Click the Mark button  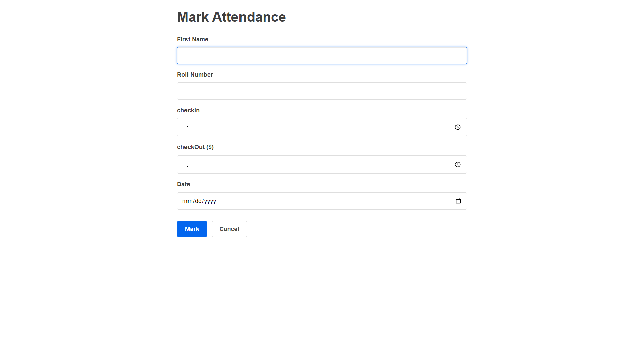point(192,229)
